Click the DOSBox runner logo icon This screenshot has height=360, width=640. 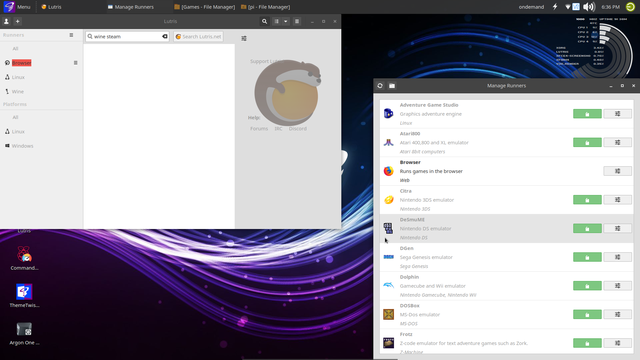(x=389, y=314)
